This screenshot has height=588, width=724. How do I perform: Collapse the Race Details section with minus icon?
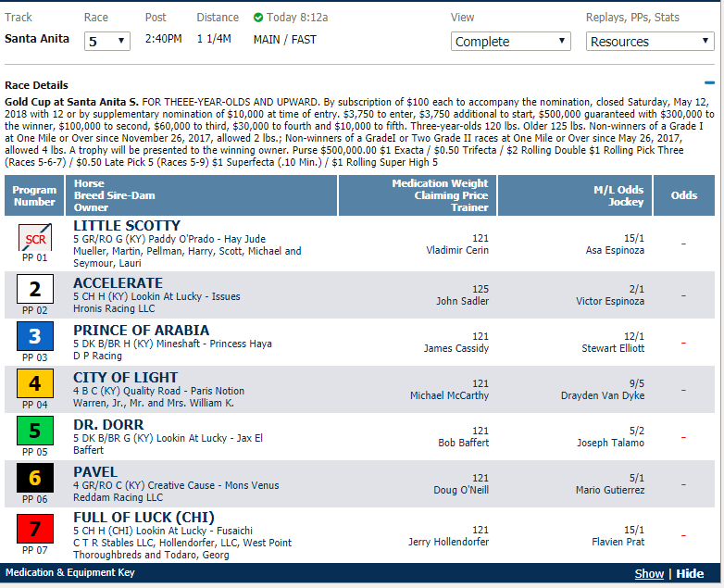(709, 83)
